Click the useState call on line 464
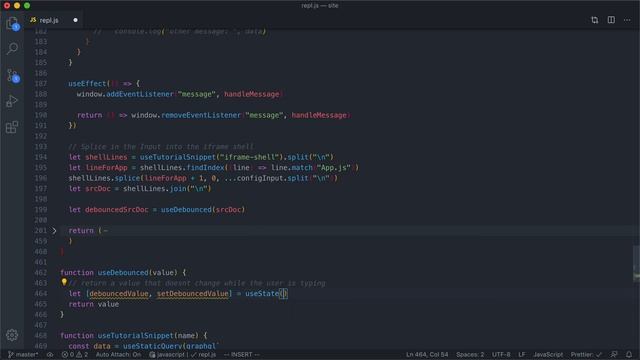The image size is (640, 360). pos(262,293)
